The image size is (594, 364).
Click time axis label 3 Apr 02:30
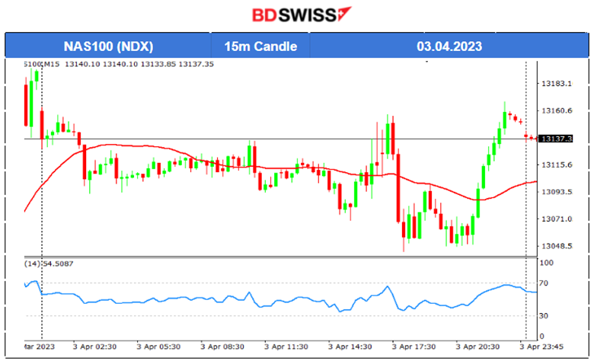pyautogui.click(x=94, y=347)
